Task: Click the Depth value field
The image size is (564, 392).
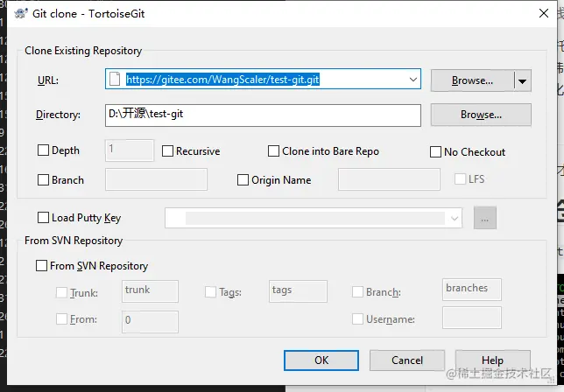Action: [130, 150]
